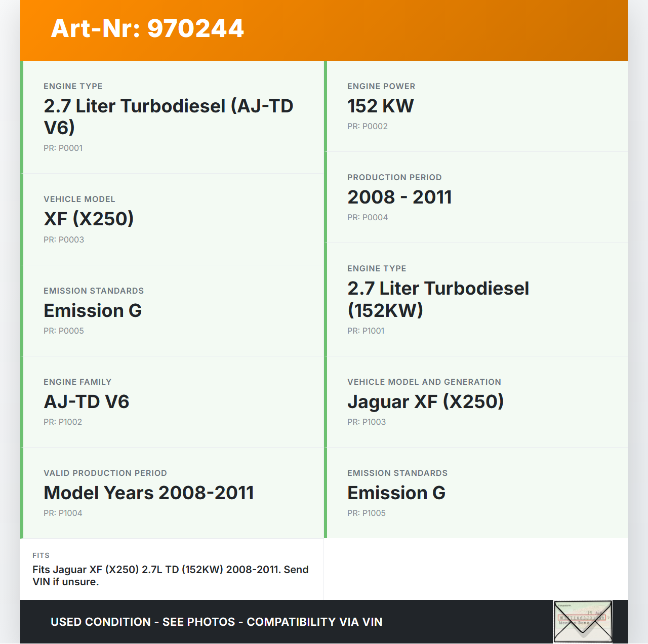Select the Jaguar XF (X250) generation card
This screenshot has width=648, height=644.
pyautogui.click(x=476, y=401)
